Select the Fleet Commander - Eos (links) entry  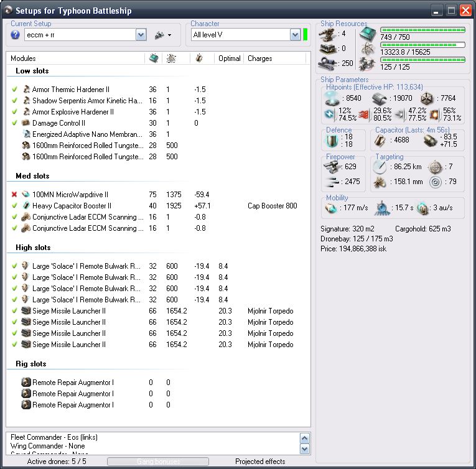[54, 437]
